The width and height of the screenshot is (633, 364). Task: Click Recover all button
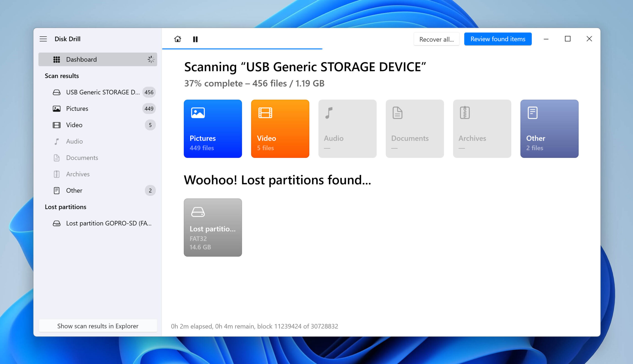pos(436,39)
